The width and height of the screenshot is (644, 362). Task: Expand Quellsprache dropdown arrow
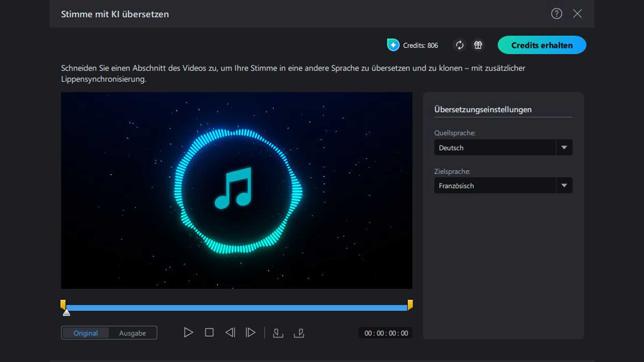(x=564, y=147)
